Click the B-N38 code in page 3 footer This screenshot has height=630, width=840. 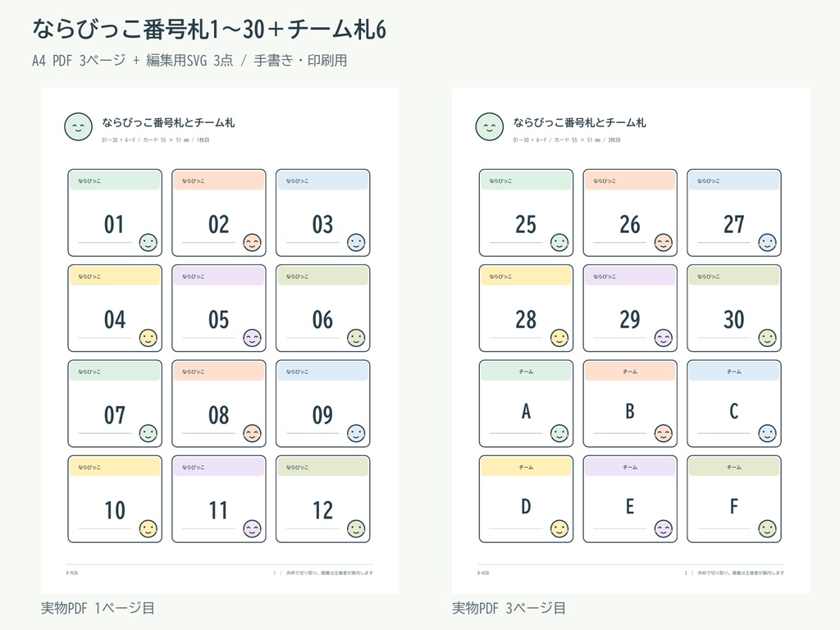(483, 573)
